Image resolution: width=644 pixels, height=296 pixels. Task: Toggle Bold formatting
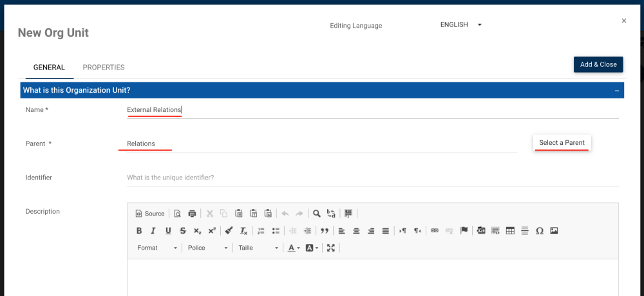tap(139, 231)
